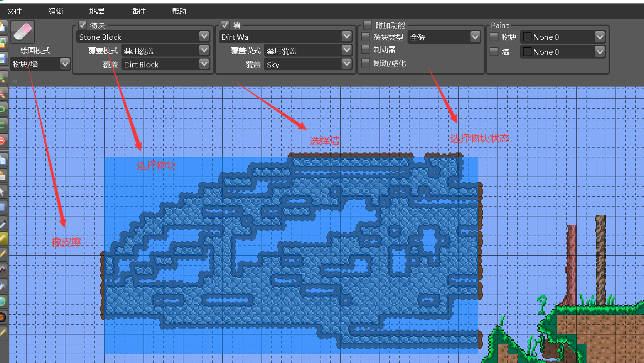The image size is (644, 363).
Task: Open the 插件 menu
Action: (x=138, y=11)
